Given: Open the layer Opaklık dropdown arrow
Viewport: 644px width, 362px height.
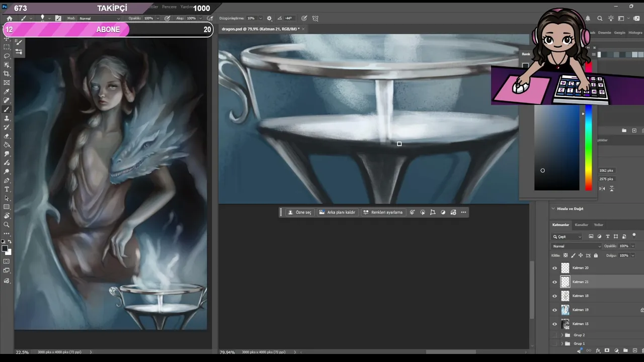Looking at the screenshot, I should point(632,246).
